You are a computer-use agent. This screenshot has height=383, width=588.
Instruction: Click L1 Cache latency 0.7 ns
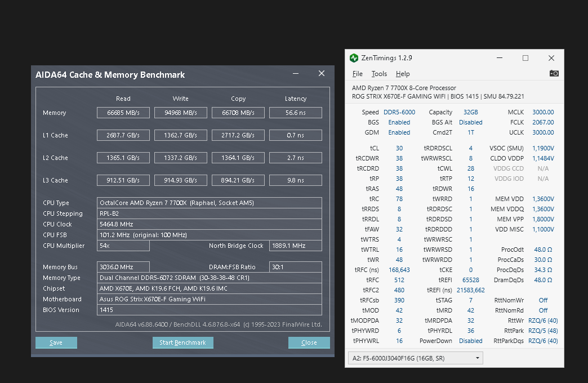click(296, 135)
